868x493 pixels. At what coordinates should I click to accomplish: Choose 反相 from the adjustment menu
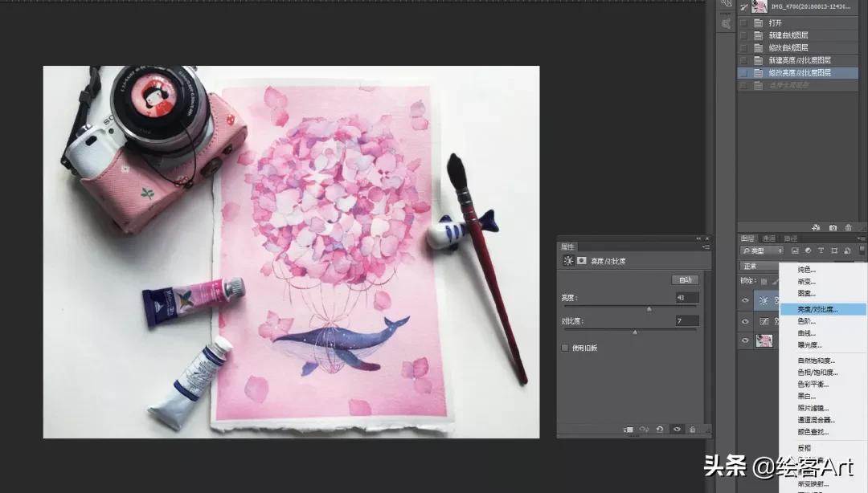tap(804, 448)
